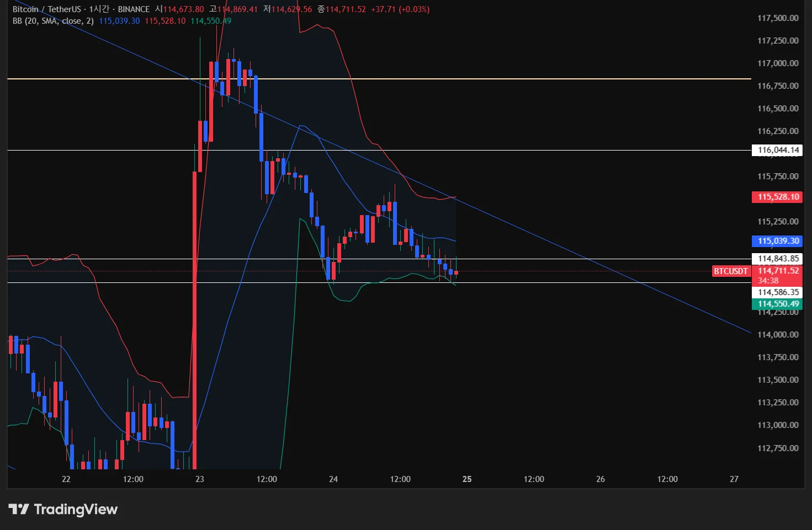Click the 117,250.00 price scale label
Screen dimensions: 812x530
pos(778,41)
